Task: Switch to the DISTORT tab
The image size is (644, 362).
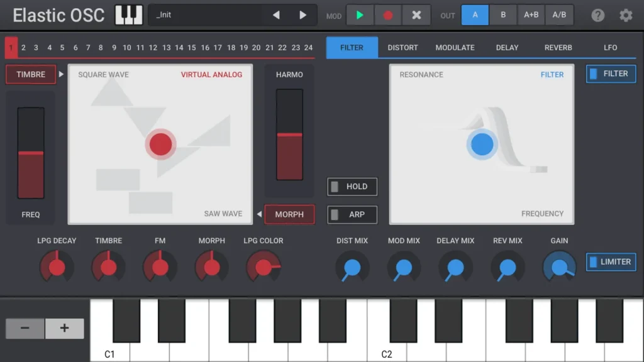Action: click(x=402, y=48)
